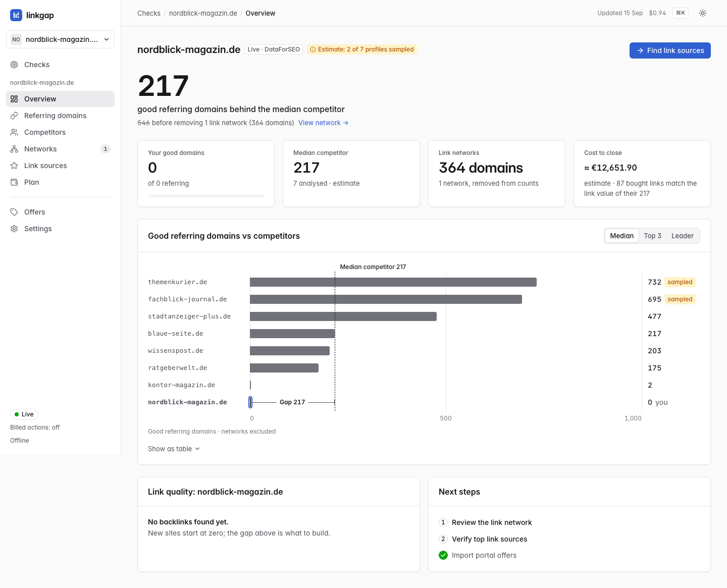
Task: Click the Checks breadcrumb link
Action: click(x=149, y=13)
